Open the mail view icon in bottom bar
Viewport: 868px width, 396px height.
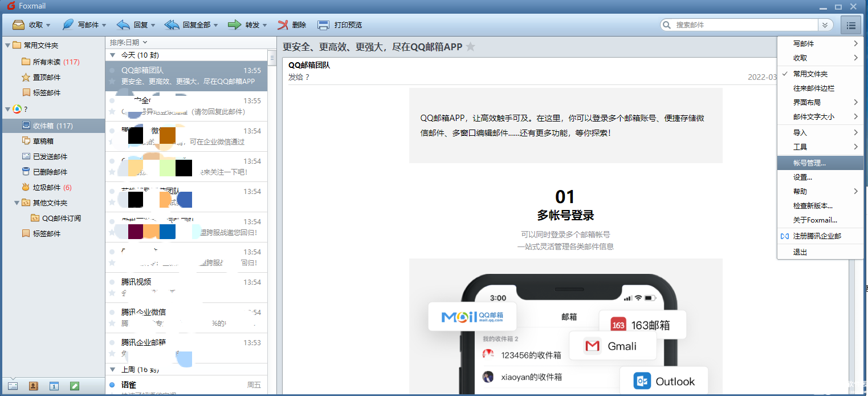tap(13, 386)
